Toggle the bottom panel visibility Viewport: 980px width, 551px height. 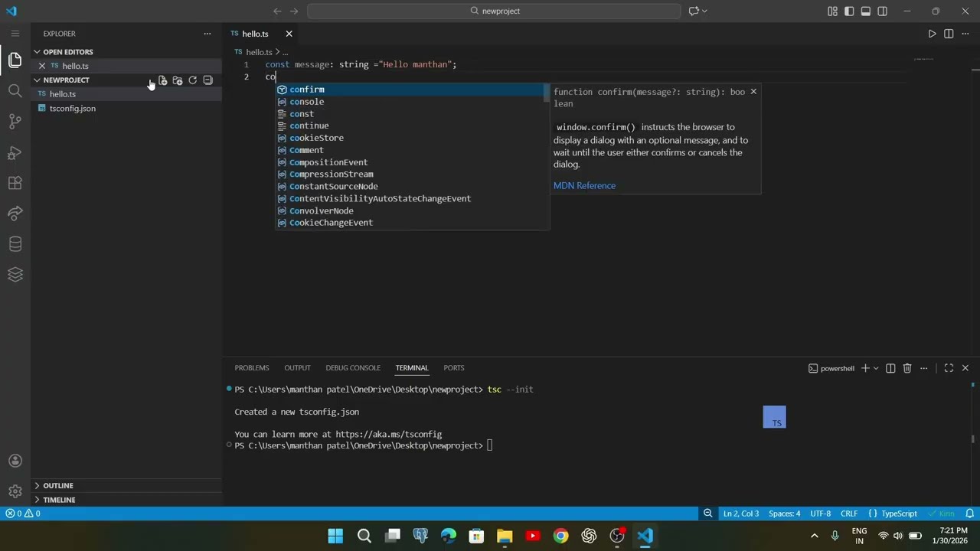coord(866,11)
